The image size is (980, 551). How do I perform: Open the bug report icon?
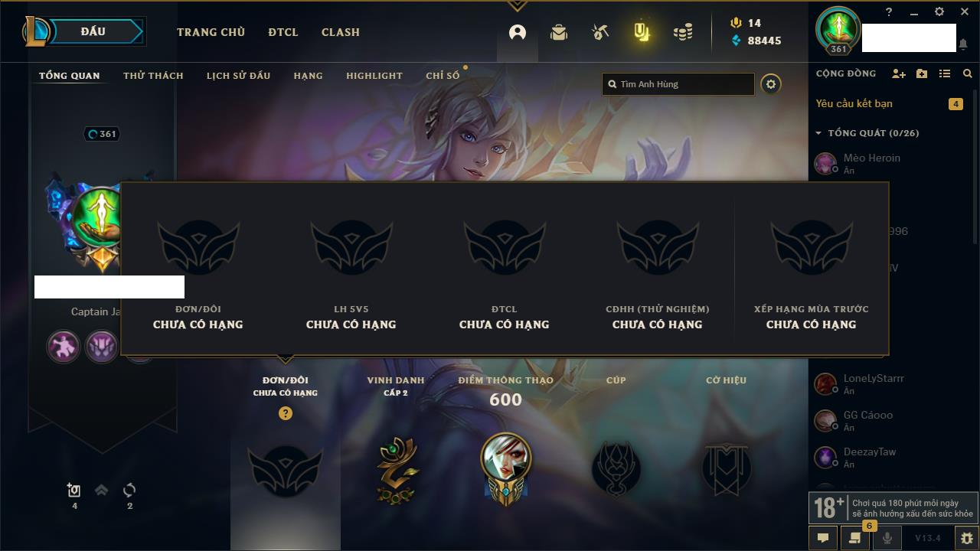pos(967,538)
